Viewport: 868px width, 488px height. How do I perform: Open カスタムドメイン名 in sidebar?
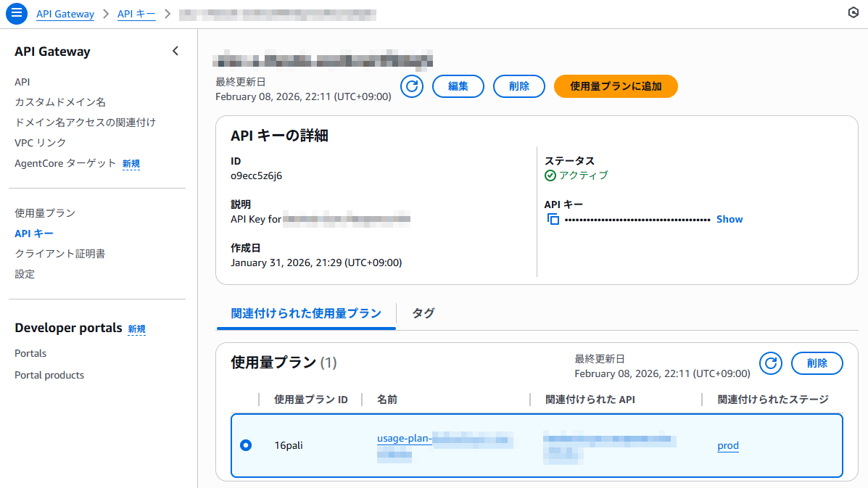tap(60, 102)
